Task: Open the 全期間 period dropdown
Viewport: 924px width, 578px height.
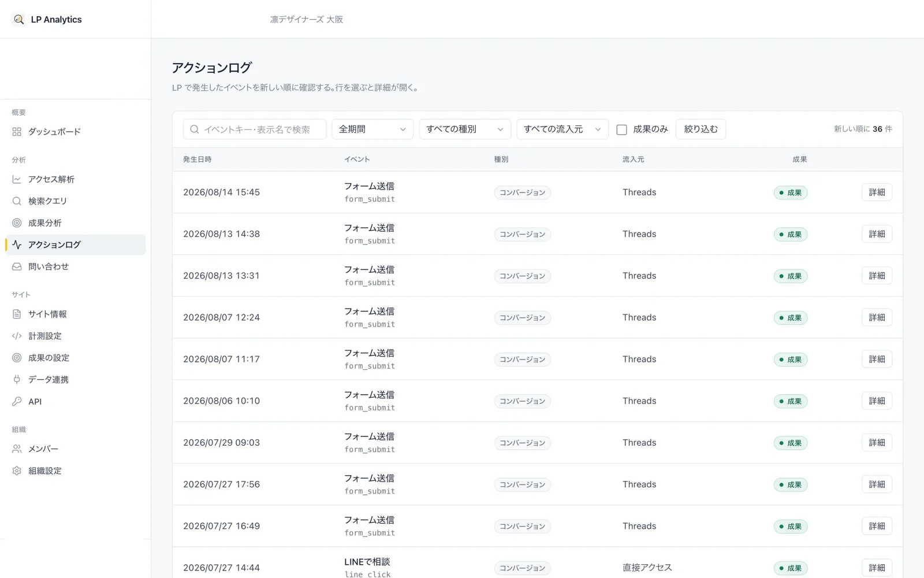Action: click(372, 129)
